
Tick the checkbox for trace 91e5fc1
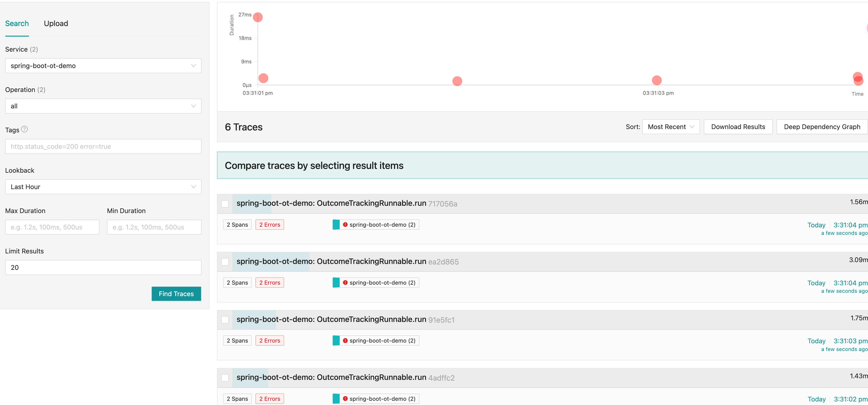point(225,319)
